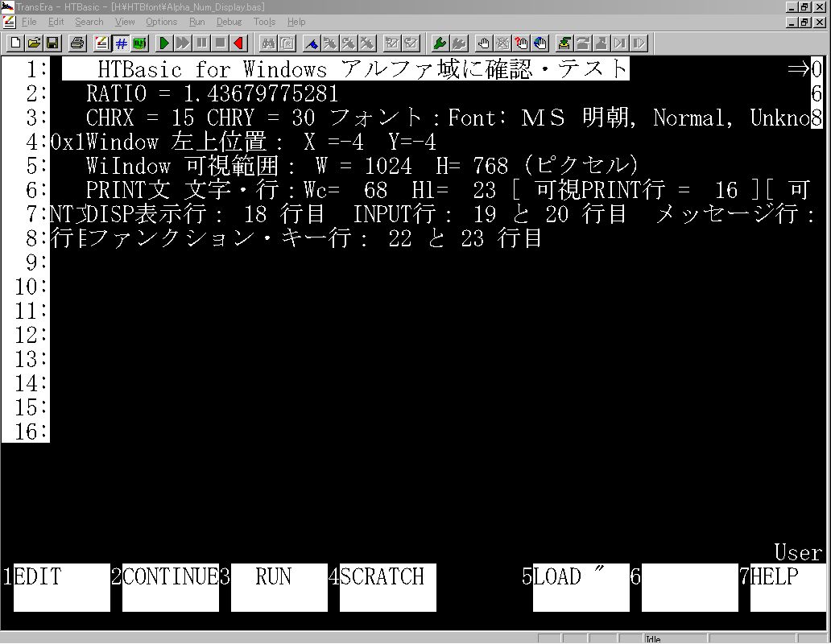Go to previous bookmark icon
The height and width of the screenshot is (644, 831).
pyautogui.click(x=349, y=43)
